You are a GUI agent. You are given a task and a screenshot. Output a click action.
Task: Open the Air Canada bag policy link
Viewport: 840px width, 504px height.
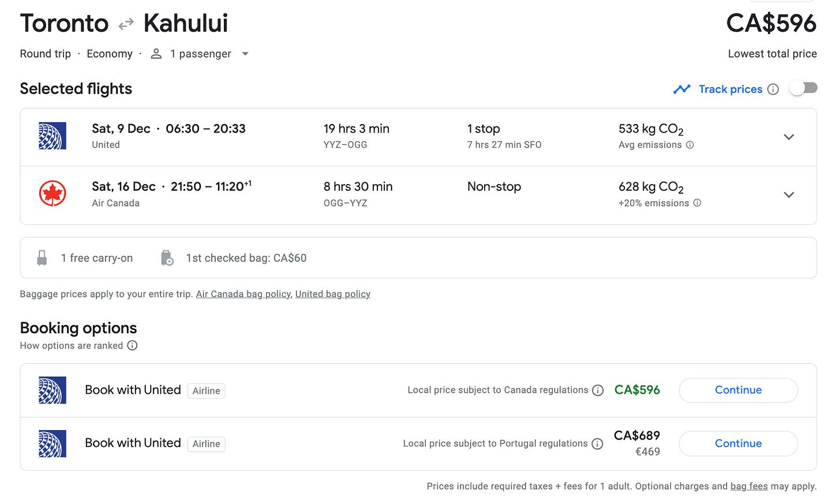(x=243, y=294)
